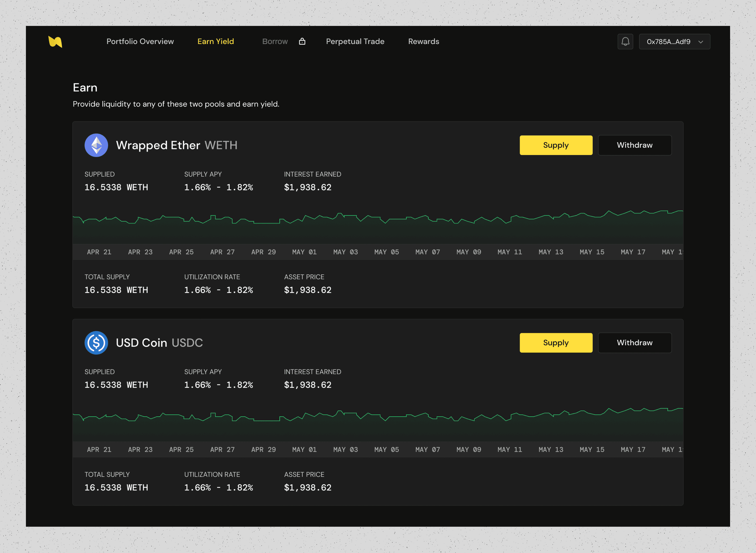Click the USD Coin USDC pool title
756x553 pixels.
[x=159, y=343]
